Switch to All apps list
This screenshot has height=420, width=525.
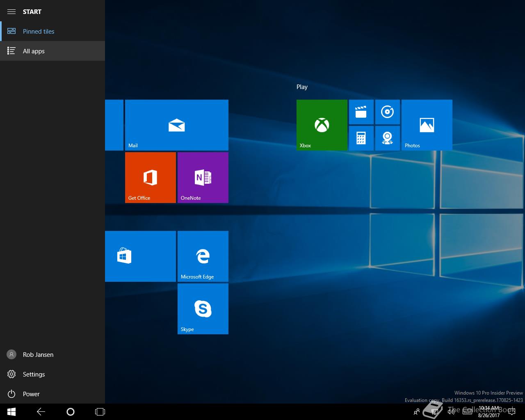tap(52, 51)
